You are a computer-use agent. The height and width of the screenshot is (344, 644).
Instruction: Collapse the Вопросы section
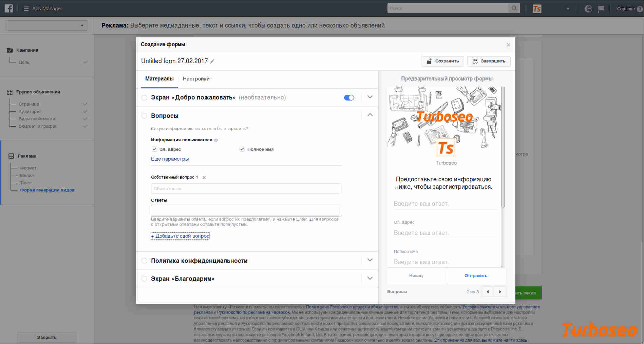tap(370, 115)
